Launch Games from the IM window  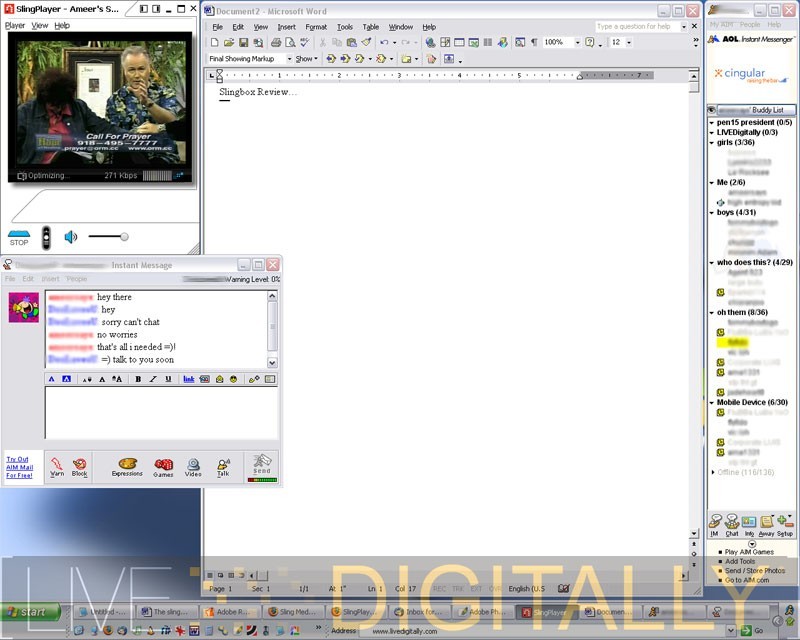click(163, 466)
